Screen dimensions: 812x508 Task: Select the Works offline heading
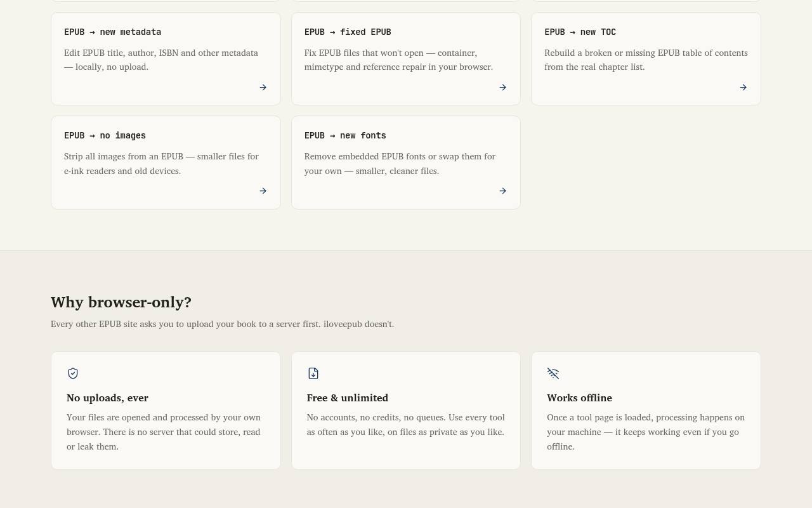click(x=579, y=398)
